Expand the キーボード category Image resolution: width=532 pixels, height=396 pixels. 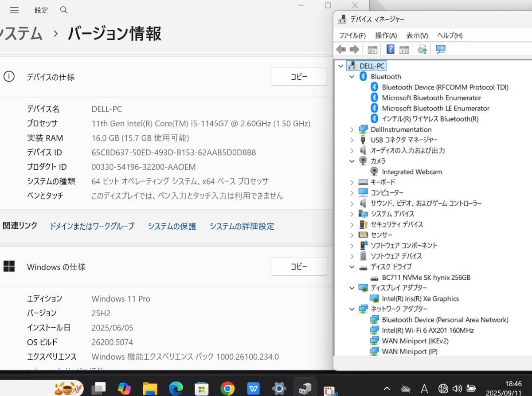pyautogui.click(x=352, y=182)
